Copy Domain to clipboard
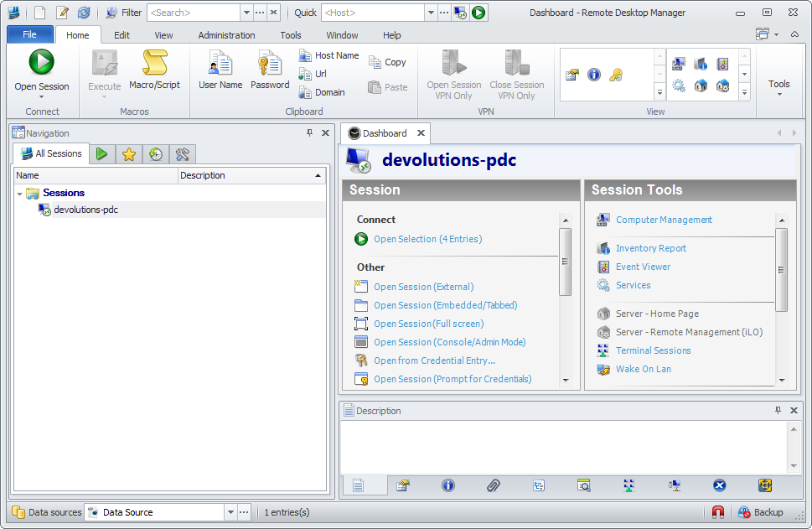The height and width of the screenshot is (529, 812). [x=322, y=92]
